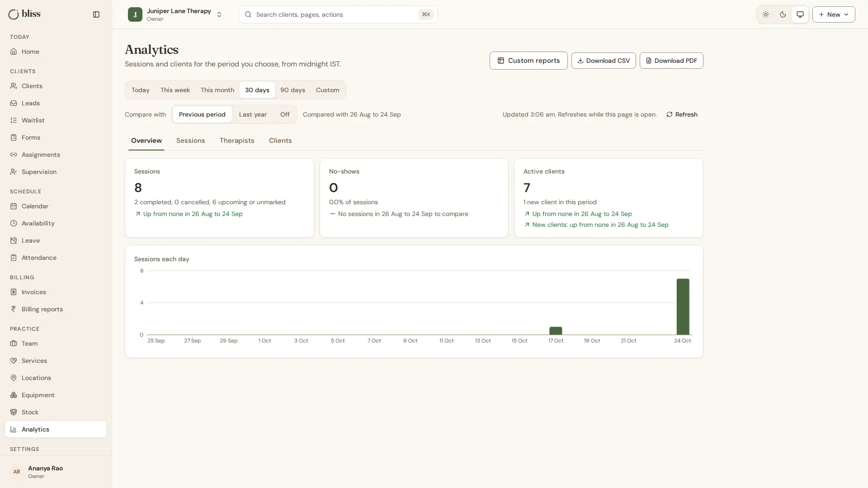Viewport: 868px width, 488px height.
Task: Open Billing reports
Action: pyautogui.click(x=56, y=309)
